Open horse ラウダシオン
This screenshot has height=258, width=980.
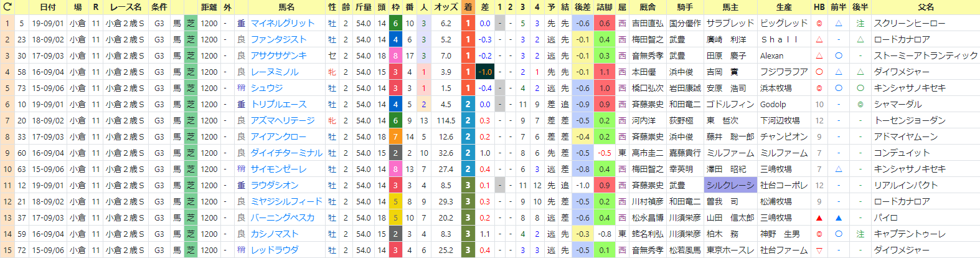275,185
